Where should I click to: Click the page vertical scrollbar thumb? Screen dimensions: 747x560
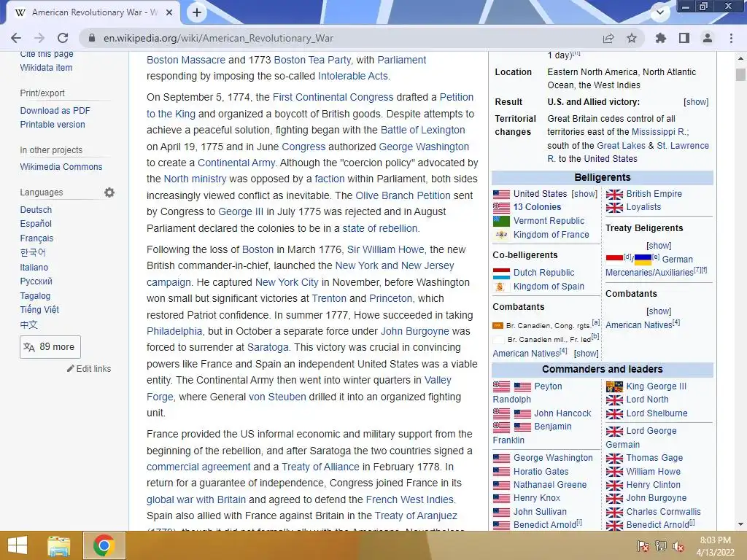click(740, 74)
